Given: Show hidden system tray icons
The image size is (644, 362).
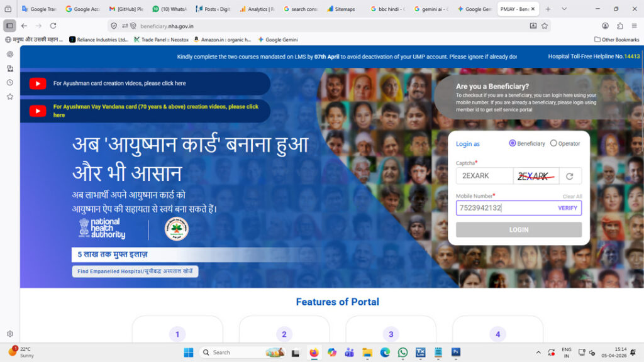Looking at the screenshot, I should (x=538, y=353).
